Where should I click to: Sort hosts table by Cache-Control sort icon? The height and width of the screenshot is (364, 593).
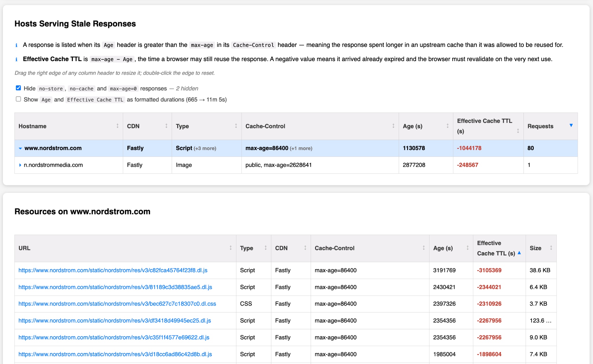[x=393, y=126]
